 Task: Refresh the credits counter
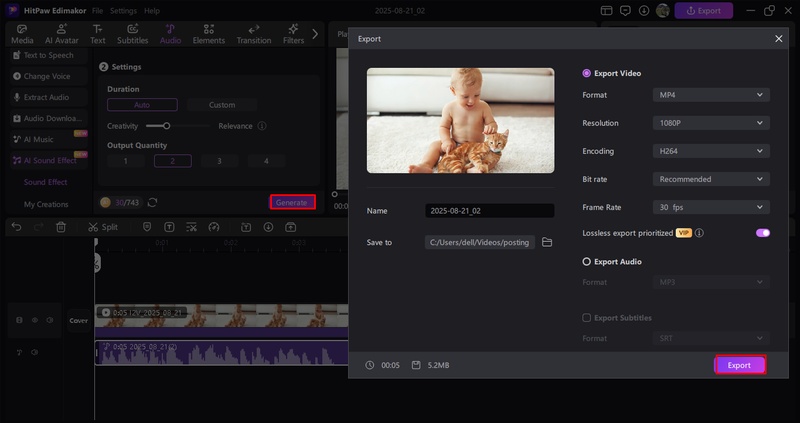[152, 203]
